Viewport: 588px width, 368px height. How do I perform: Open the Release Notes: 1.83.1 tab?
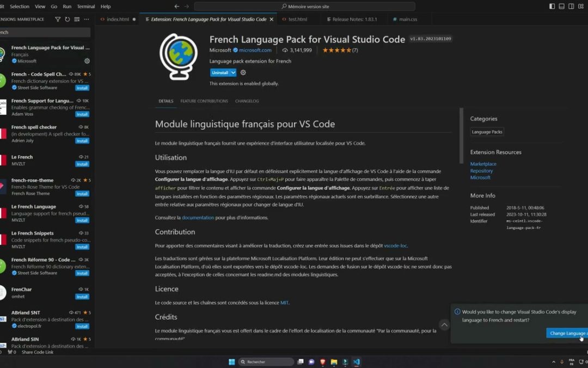point(354,19)
